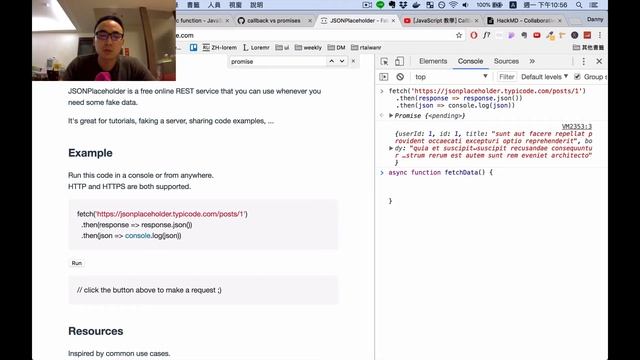Open the weekly bookmarks folder

(x=308, y=48)
